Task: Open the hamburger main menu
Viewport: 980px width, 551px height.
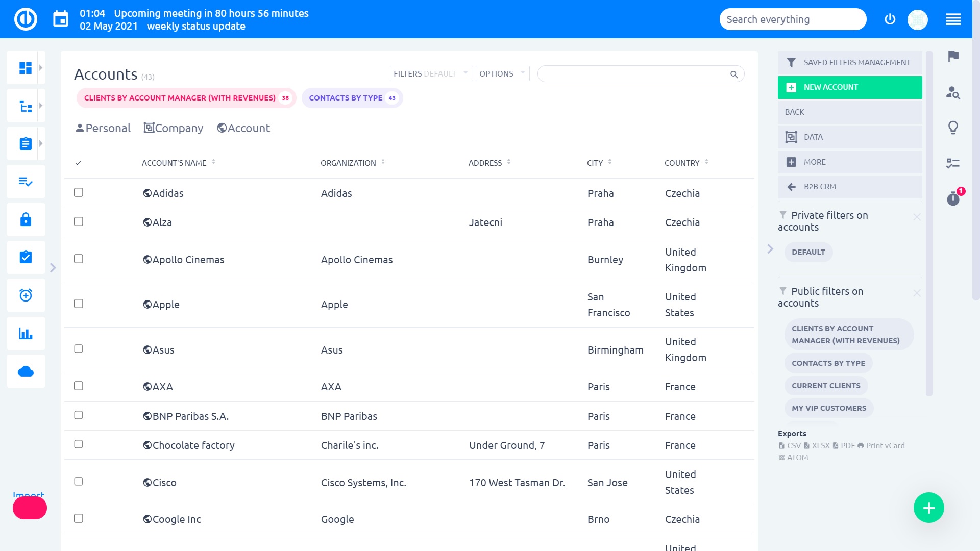Action: (953, 20)
